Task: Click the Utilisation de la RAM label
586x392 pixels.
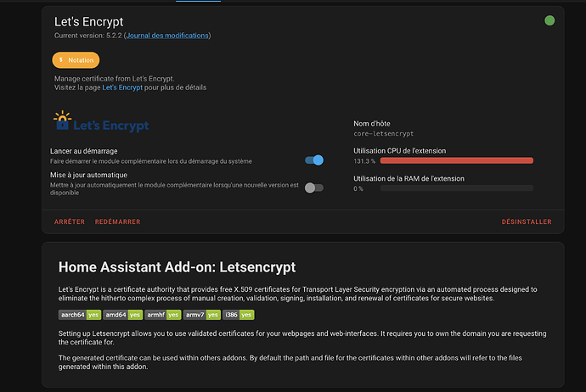Action: click(409, 178)
